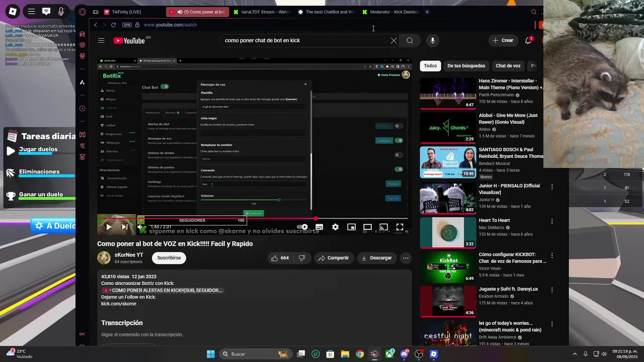
Task: Submit the YouTube search
Action: [x=410, y=40]
